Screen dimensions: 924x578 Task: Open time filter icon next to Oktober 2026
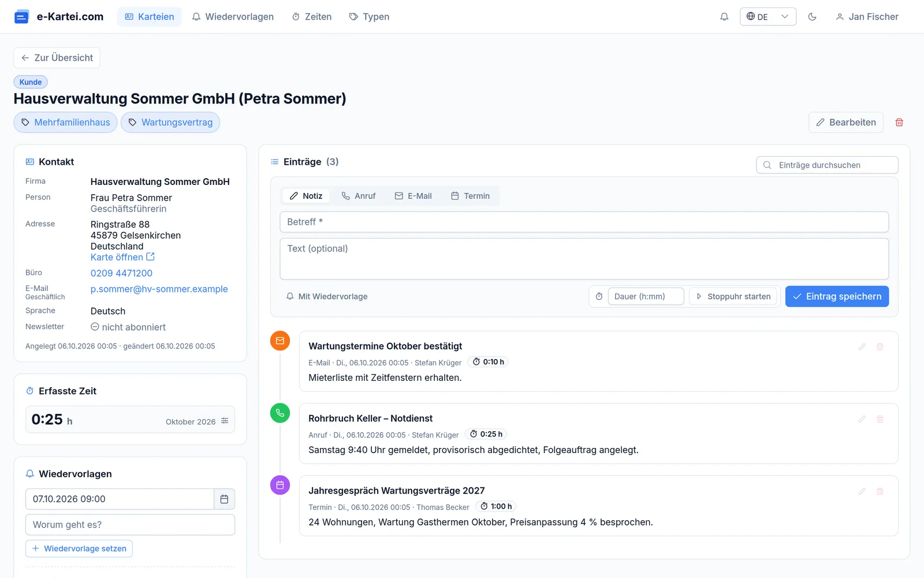225,421
